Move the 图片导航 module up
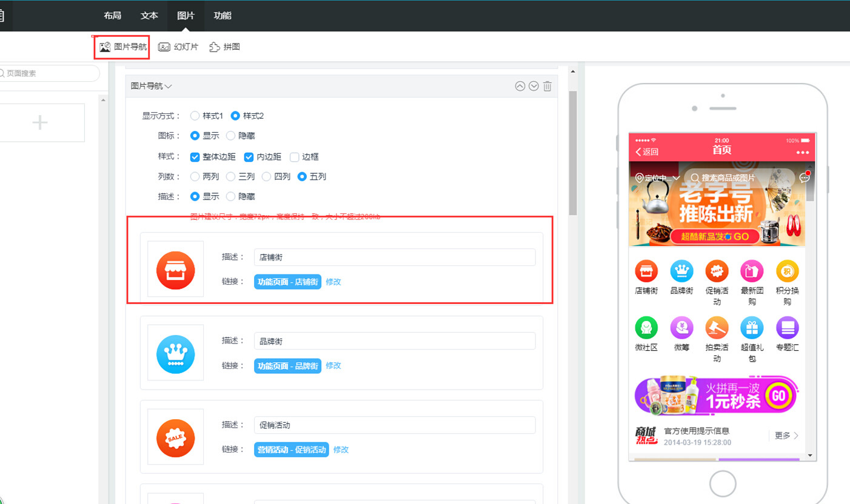This screenshot has width=850, height=504. coord(520,86)
